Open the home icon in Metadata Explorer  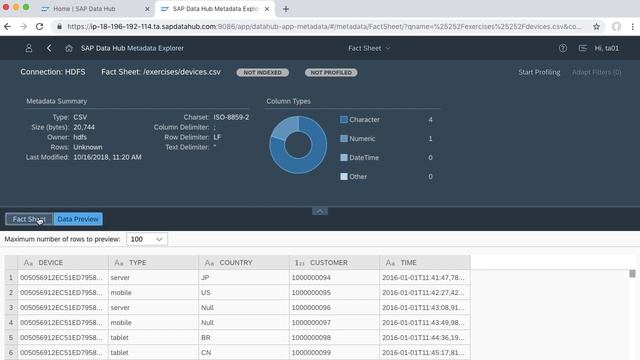click(69, 48)
